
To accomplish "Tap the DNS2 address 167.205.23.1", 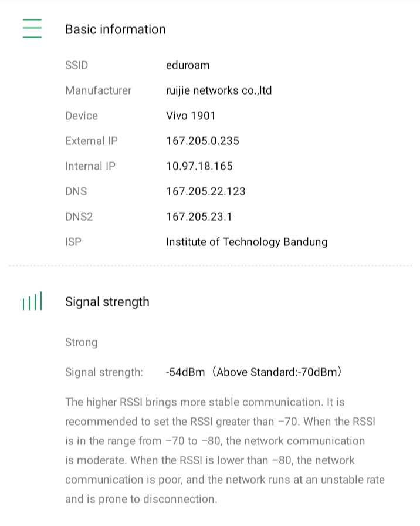I will click(199, 217).
